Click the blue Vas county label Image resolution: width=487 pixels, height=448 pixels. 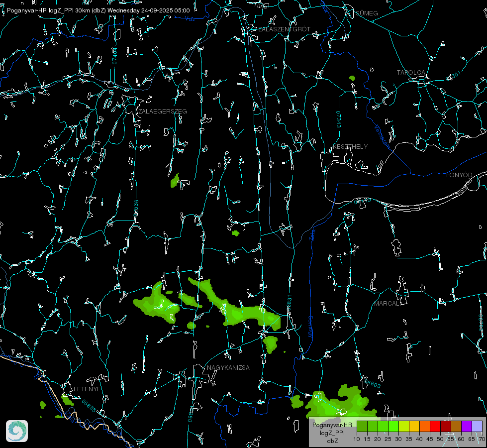190,19
